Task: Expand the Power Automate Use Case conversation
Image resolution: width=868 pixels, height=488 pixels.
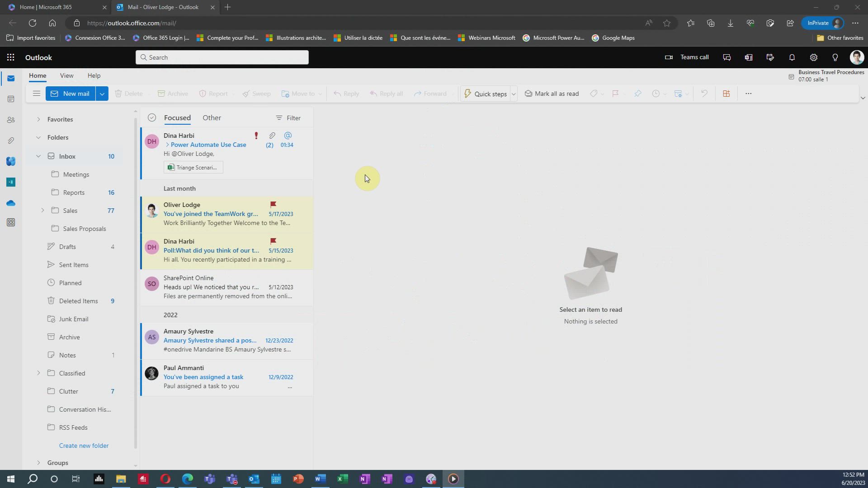Action: click(x=167, y=145)
